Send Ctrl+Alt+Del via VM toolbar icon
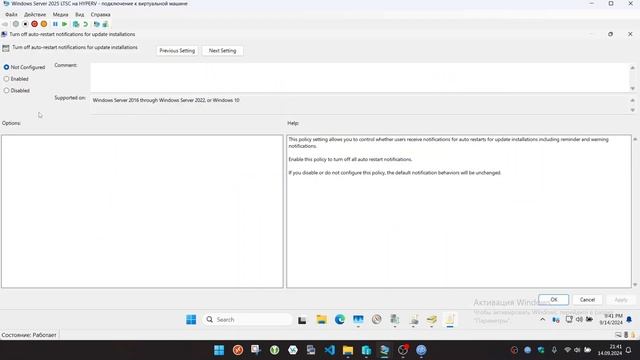Screen dimensions: 640x360 [x=5, y=24]
